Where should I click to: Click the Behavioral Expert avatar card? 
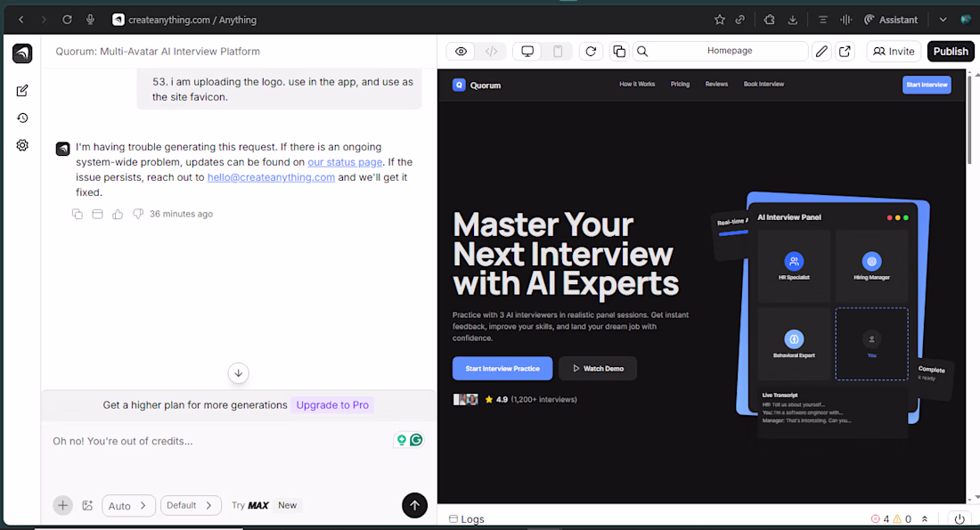[x=794, y=344]
